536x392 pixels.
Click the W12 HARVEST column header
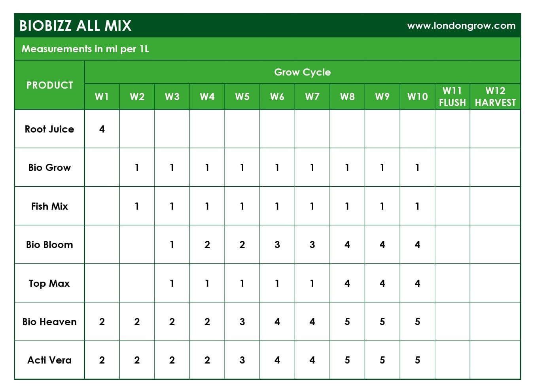[495, 97]
